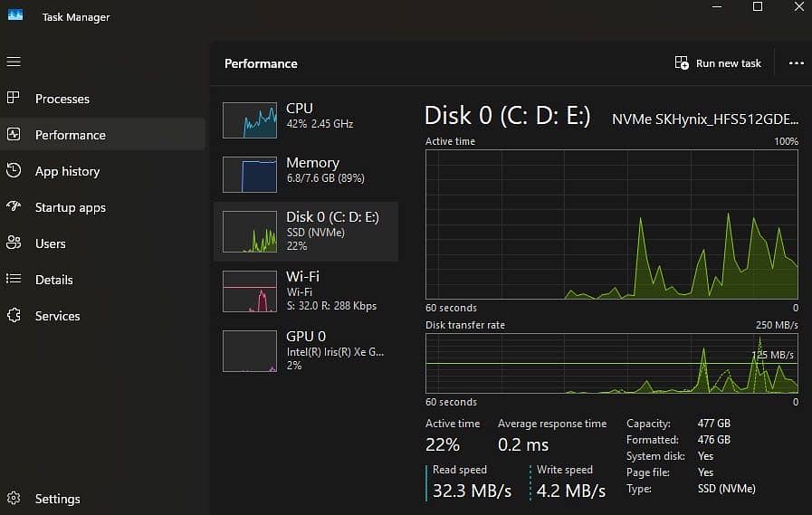Switch to Startup apps page
The image size is (812, 515).
click(x=71, y=207)
